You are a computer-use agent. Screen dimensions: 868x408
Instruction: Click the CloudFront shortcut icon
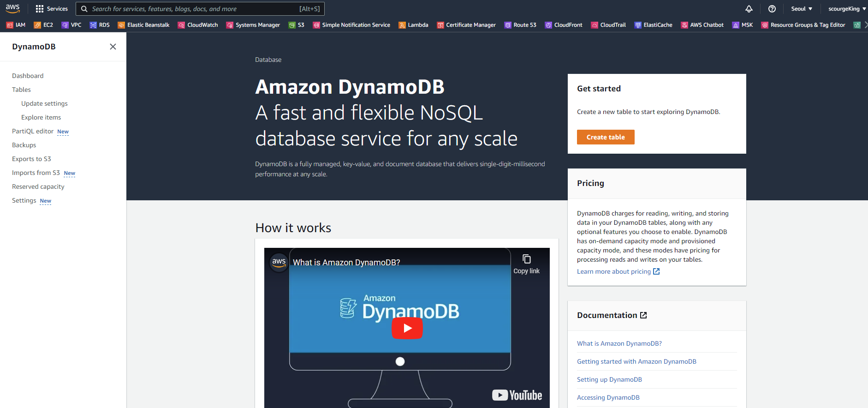[548, 25]
